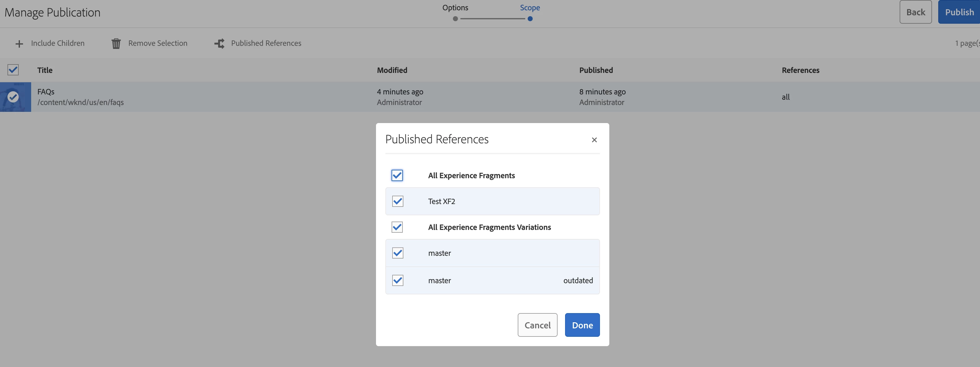This screenshot has width=980, height=367.
Task: Toggle the select-all checkbox in table header
Action: pyautogui.click(x=13, y=70)
